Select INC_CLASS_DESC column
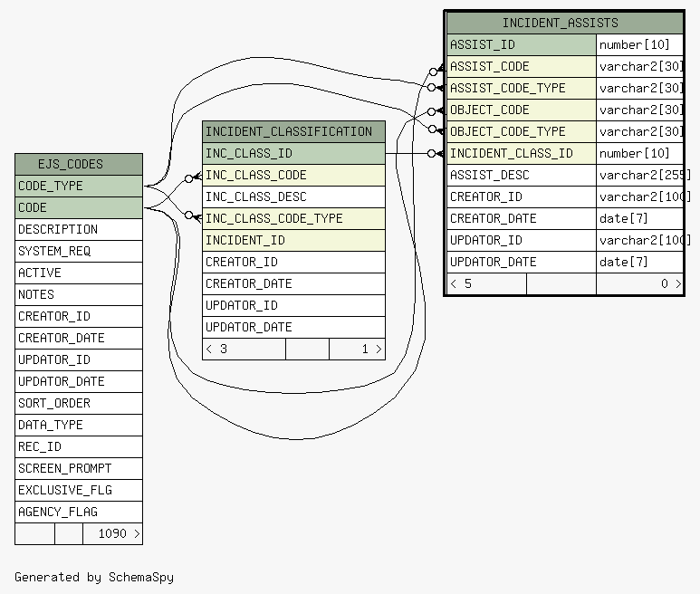 pos(293,196)
